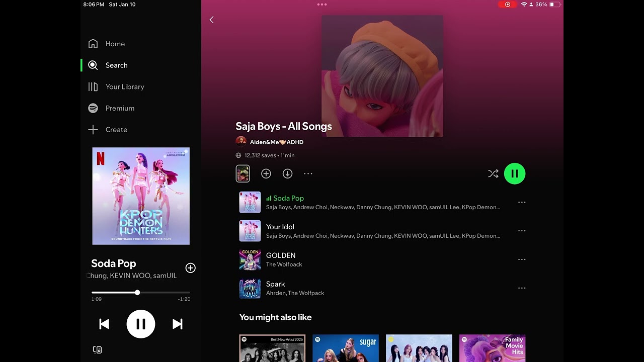The image size is (644, 362).
Task: Seek using the song progress slider
Action: pos(141,292)
